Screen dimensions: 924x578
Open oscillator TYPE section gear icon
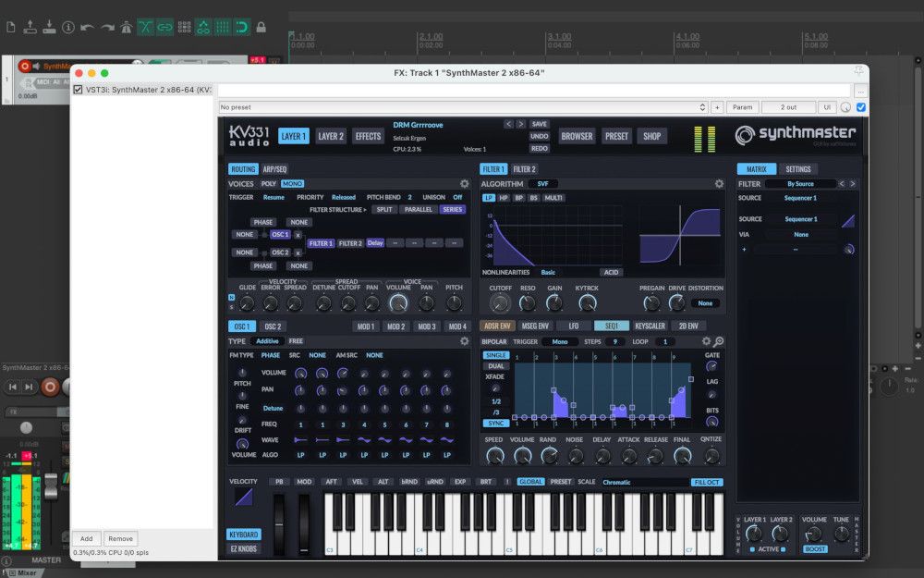point(465,341)
